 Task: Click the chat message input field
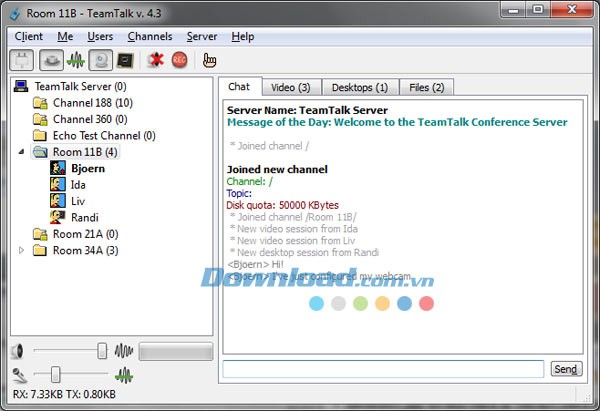point(383,369)
